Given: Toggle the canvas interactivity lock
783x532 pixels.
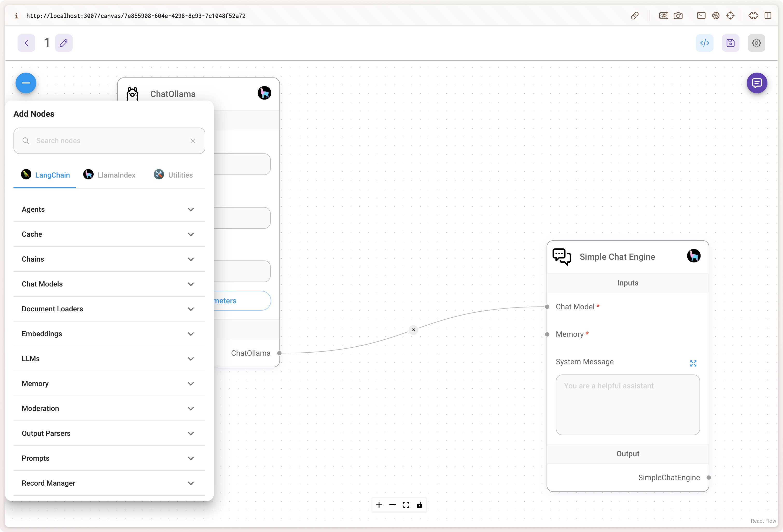Looking at the screenshot, I should [420, 505].
